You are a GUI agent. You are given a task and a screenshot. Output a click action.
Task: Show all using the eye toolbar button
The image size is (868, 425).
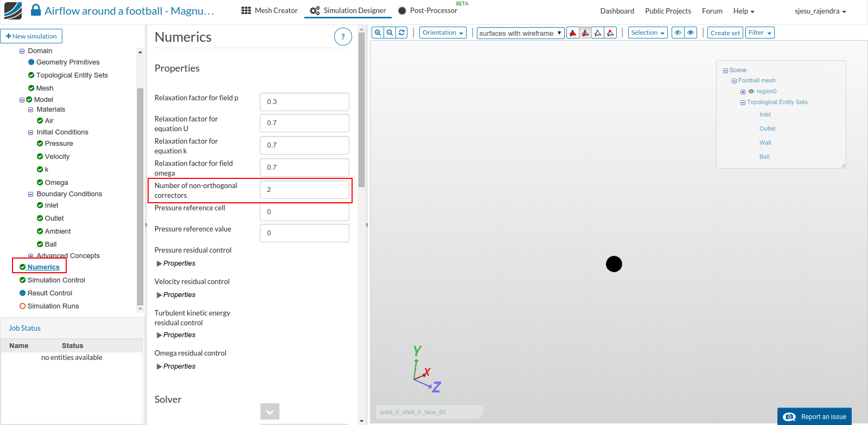[691, 33]
